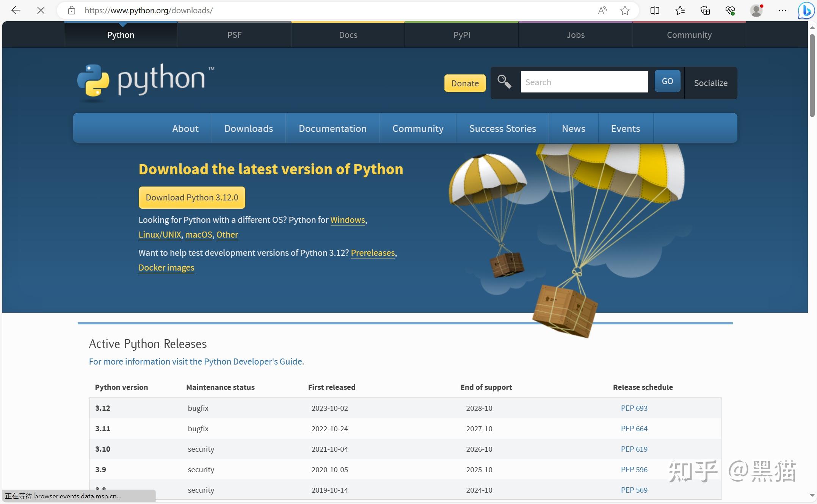Follow the PEP 693 link
The image size is (817, 504).
coord(634,408)
